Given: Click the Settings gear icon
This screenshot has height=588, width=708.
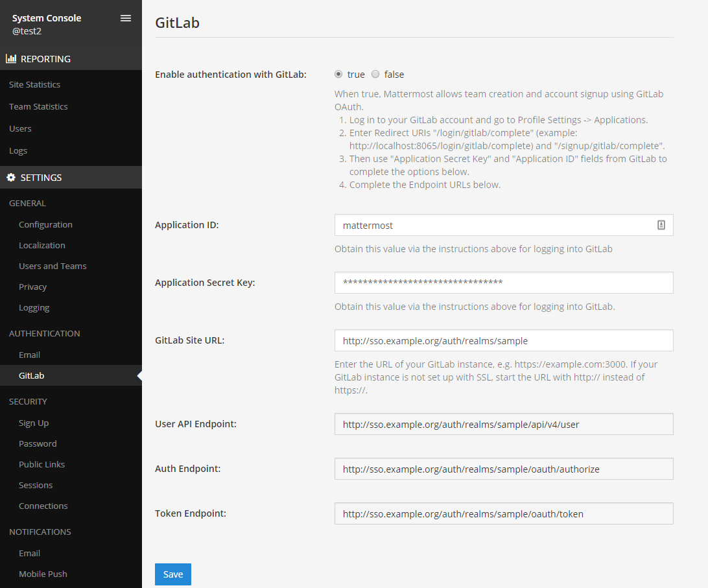Looking at the screenshot, I should [11, 178].
